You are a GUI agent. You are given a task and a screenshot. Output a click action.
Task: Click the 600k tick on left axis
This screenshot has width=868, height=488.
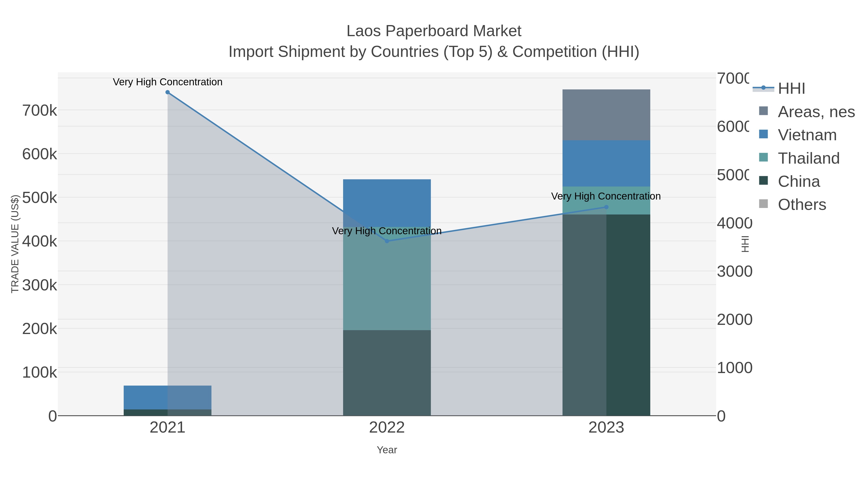click(40, 154)
